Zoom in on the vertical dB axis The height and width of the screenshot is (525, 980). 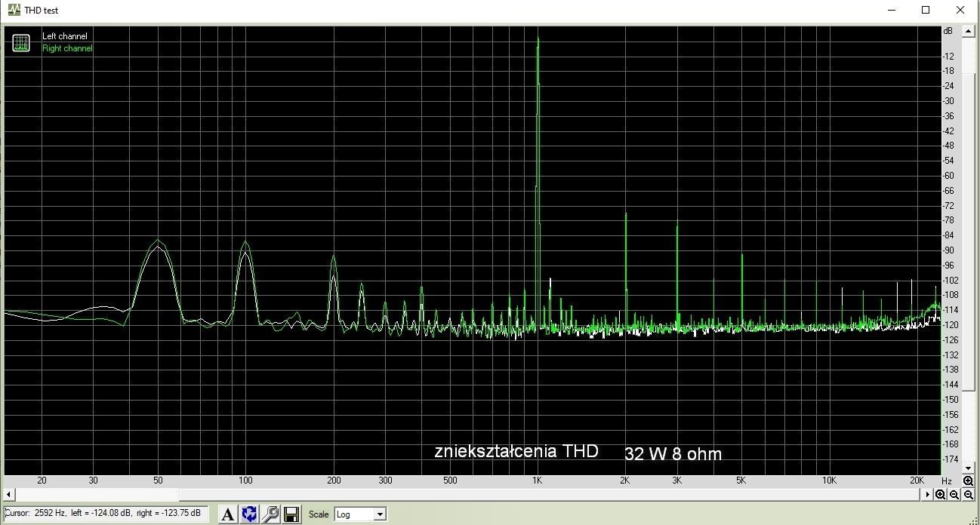pos(968,480)
